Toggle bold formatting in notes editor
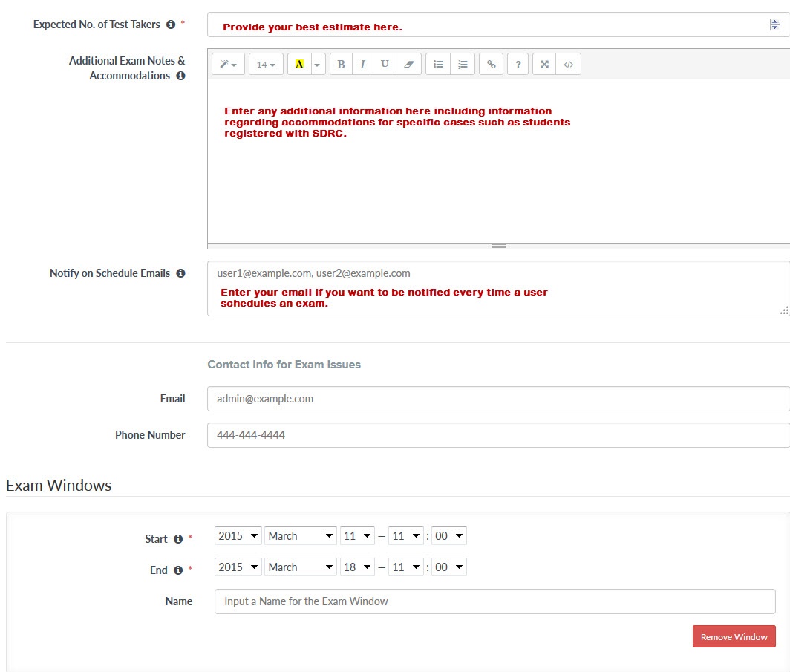 341,65
